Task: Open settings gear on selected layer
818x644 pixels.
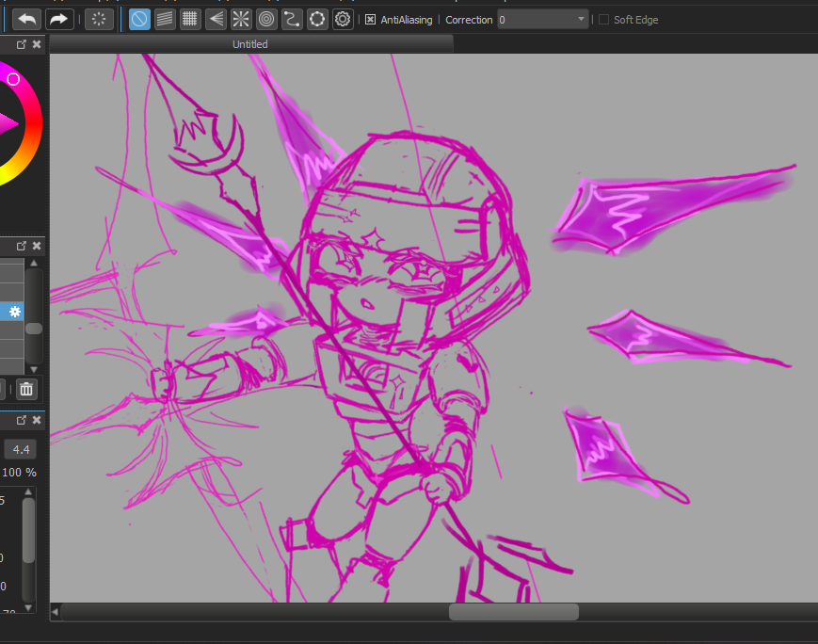Action: coord(15,312)
